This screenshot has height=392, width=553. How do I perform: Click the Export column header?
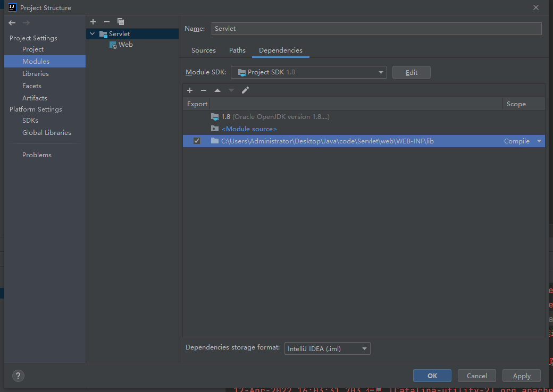[x=197, y=104]
